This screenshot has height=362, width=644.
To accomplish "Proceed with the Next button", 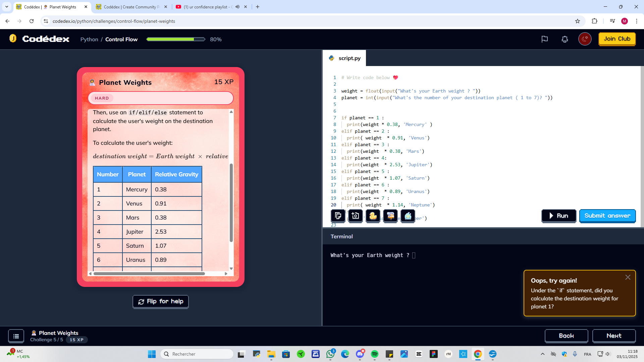I will click(614, 336).
